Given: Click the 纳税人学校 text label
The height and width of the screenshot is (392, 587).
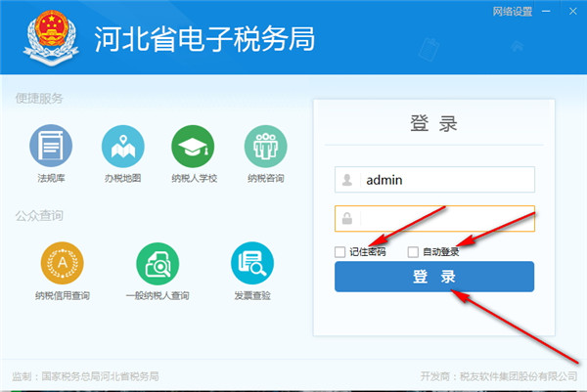Looking at the screenshot, I should 195,178.
